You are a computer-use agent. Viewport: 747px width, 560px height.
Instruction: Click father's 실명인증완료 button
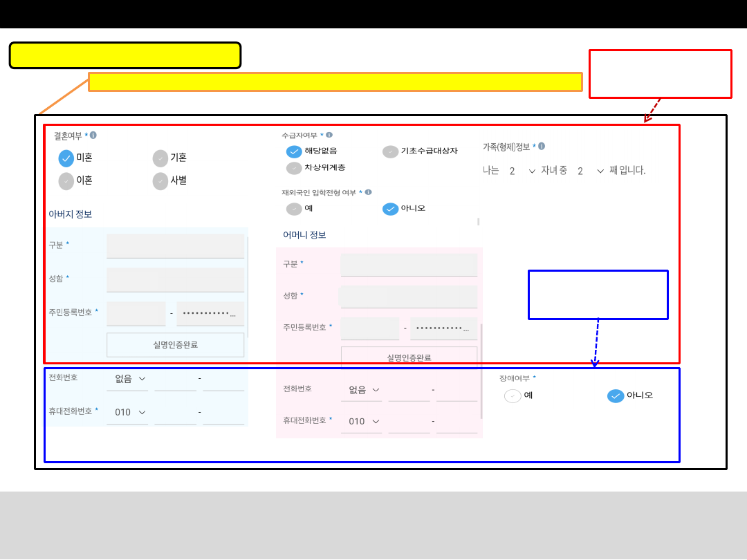tap(175, 344)
